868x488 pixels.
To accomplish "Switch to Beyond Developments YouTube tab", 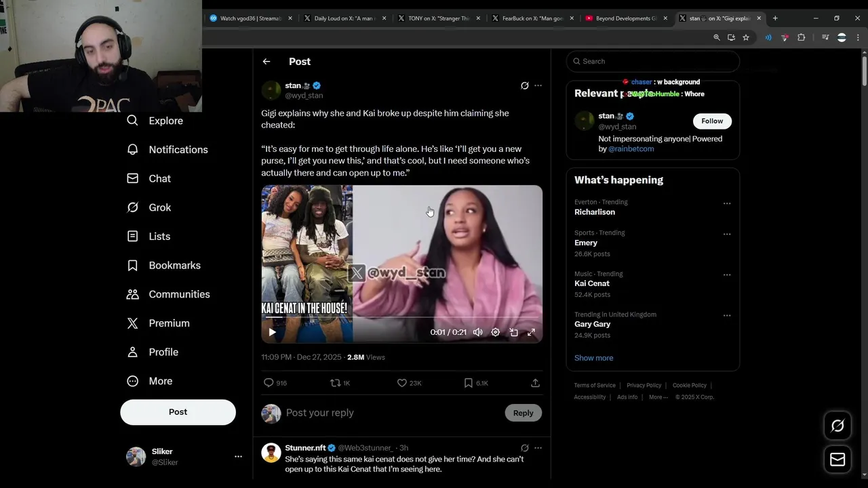I will point(626,18).
